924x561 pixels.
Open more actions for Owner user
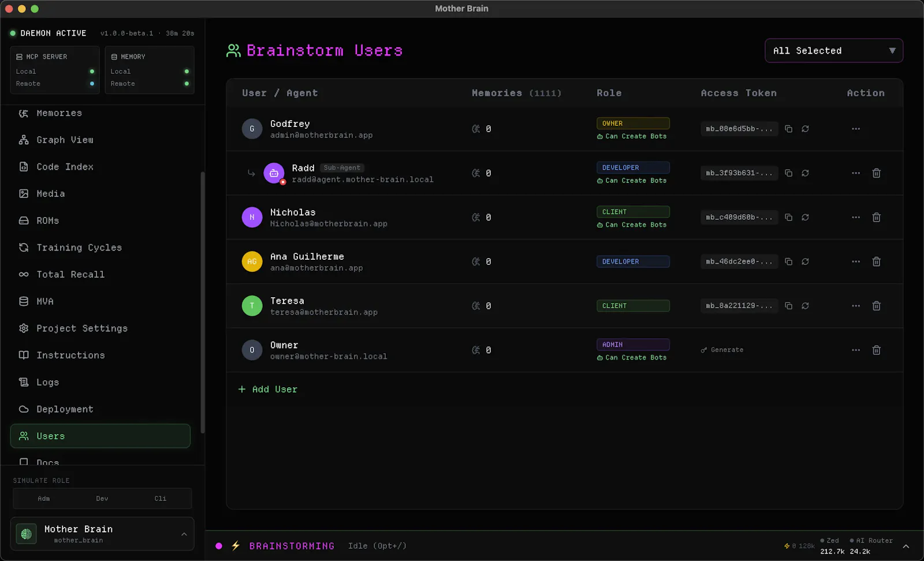pos(856,350)
